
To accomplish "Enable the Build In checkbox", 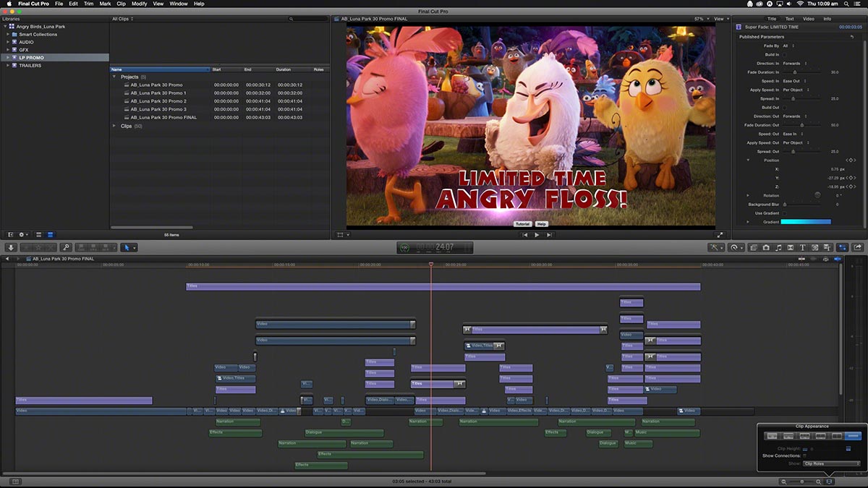I will pyautogui.click(x=785, y=54).
